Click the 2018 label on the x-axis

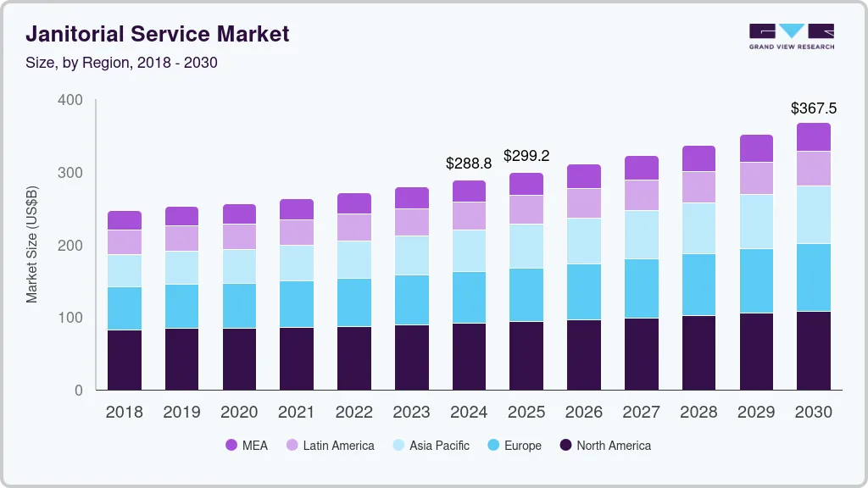[x=124, y=412]
